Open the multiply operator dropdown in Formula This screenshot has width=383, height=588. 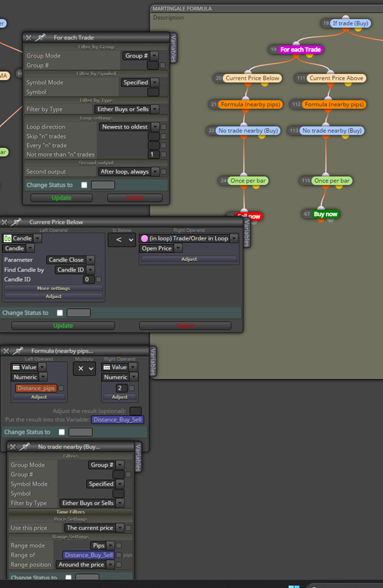[84, 369]
